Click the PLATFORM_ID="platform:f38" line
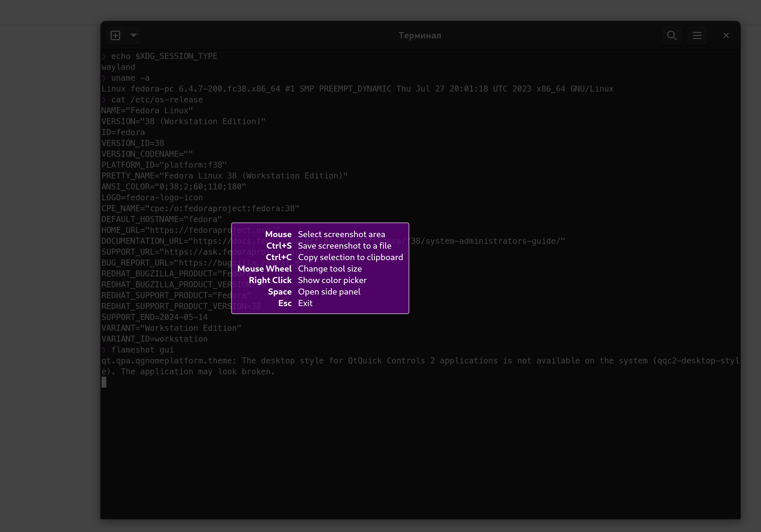This screenshot has height=532, width=761. click(x=164, y=165)
